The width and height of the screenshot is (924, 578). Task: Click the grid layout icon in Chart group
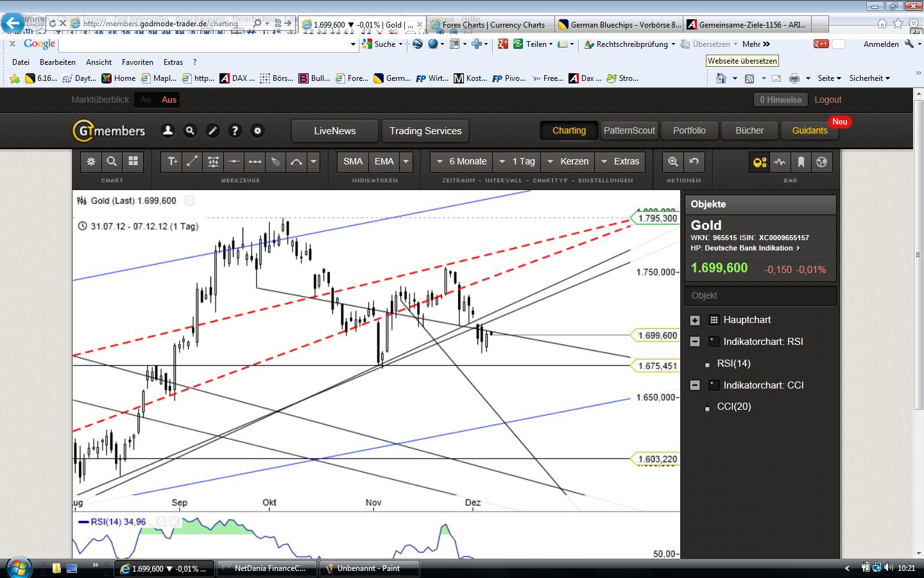(x=133, y=162)
